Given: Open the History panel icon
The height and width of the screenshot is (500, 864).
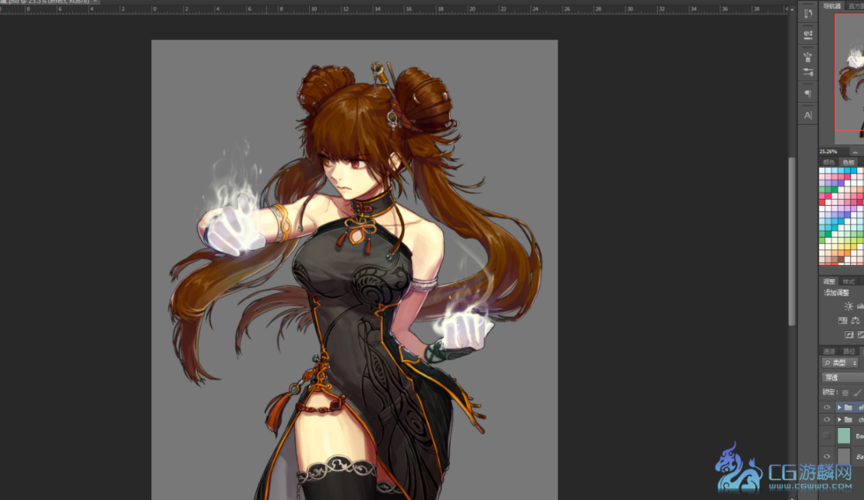Looking at the screenshot, I should click(x=807, y=15).
